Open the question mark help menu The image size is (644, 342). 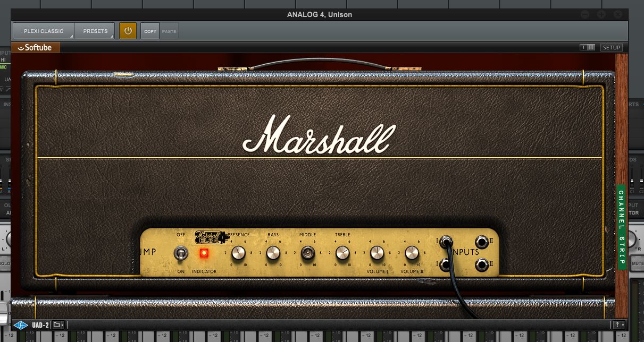[x=618, y=324]
